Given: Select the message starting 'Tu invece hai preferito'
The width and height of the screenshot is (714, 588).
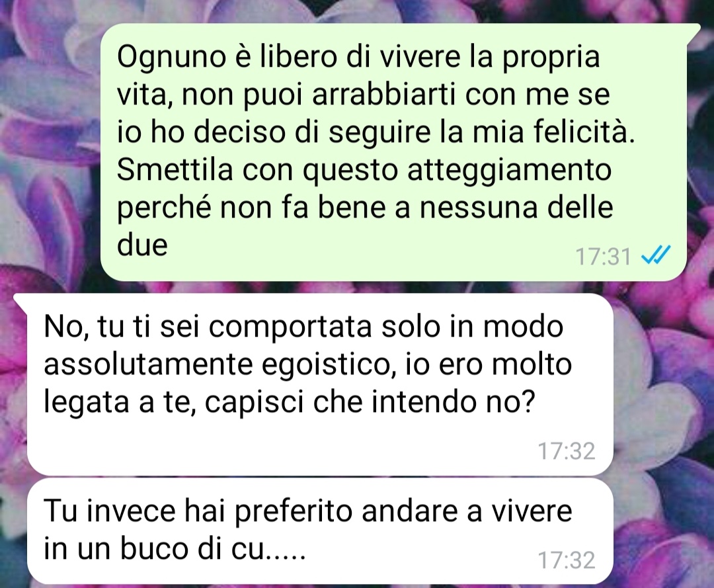Looking at the screenshot, I should click(x=321, y=531).
